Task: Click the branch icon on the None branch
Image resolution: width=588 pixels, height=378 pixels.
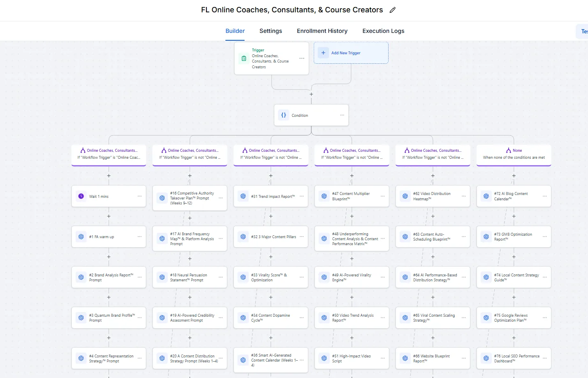Action: (509, 151)
